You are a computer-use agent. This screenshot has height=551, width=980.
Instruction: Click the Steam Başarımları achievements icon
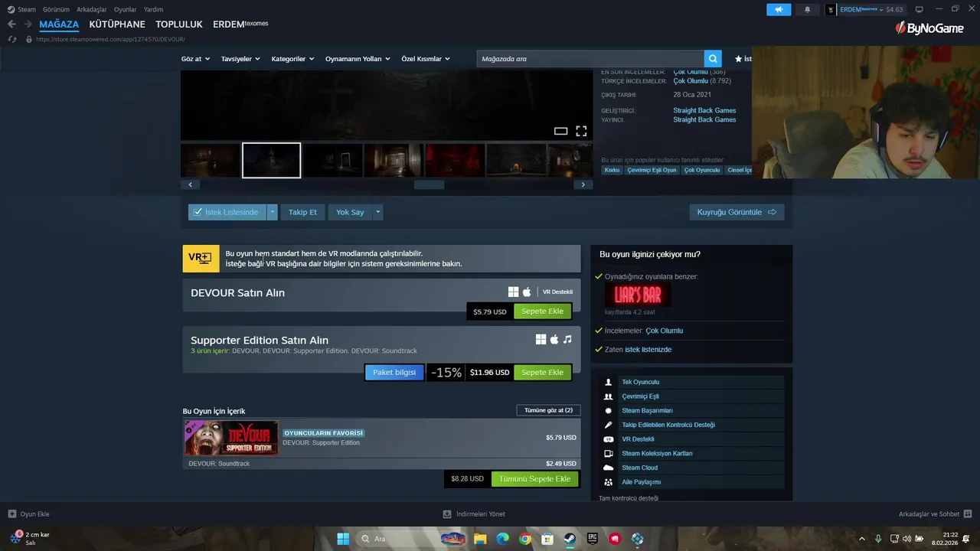tap(609, 411)
